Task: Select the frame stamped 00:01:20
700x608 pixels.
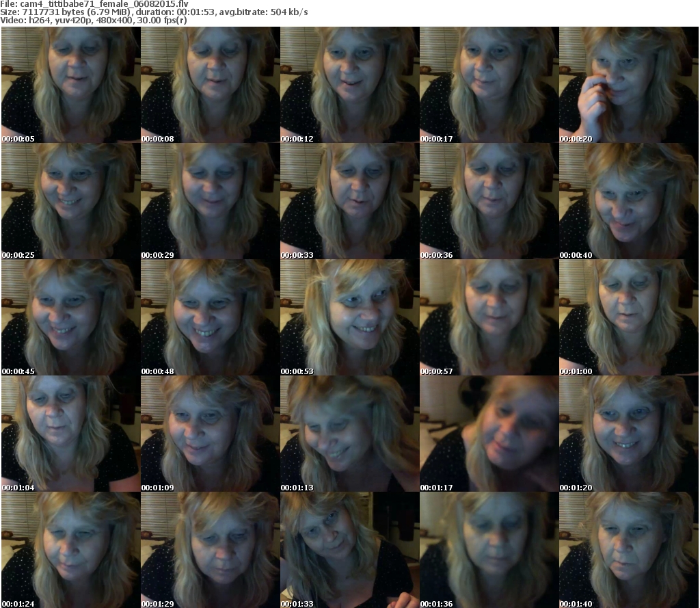Action: [x=629, y=434]
